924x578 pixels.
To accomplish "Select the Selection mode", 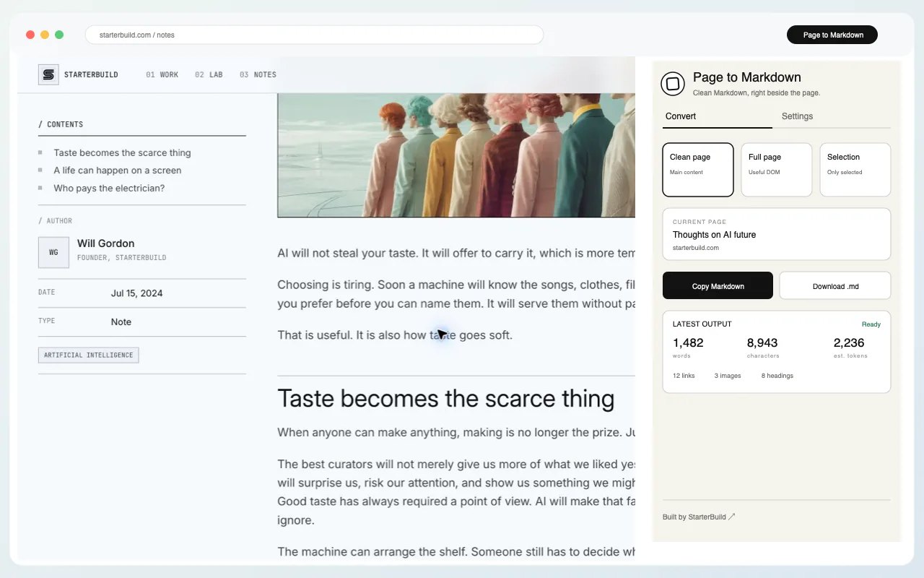I will tap(855, 170).
